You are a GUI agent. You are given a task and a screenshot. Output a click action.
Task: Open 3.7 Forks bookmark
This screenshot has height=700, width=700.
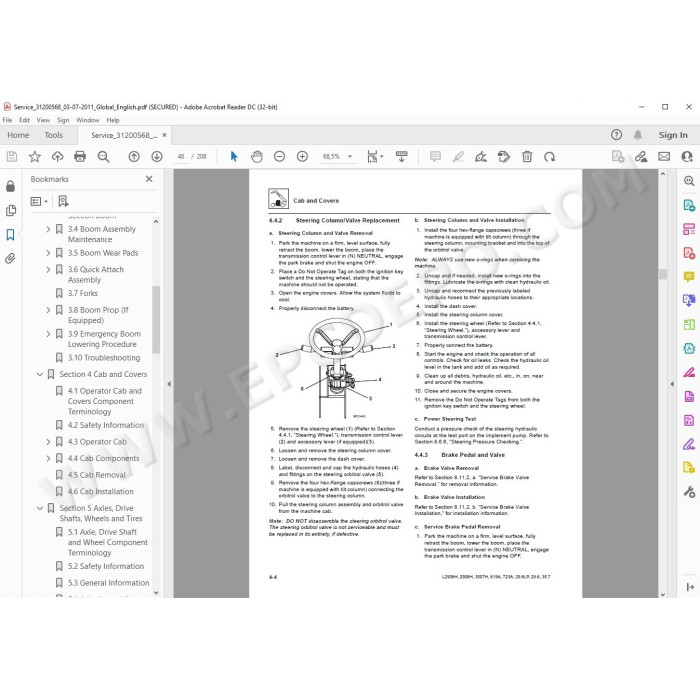pyautogui.click(x=83, y=293)
